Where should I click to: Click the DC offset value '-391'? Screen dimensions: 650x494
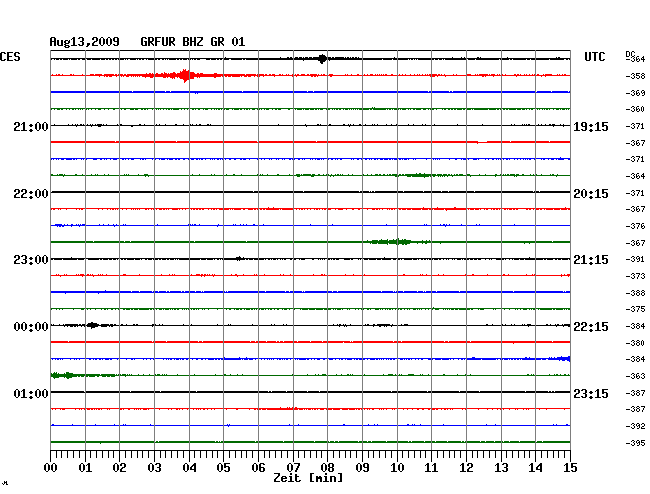tap(635, 259)
